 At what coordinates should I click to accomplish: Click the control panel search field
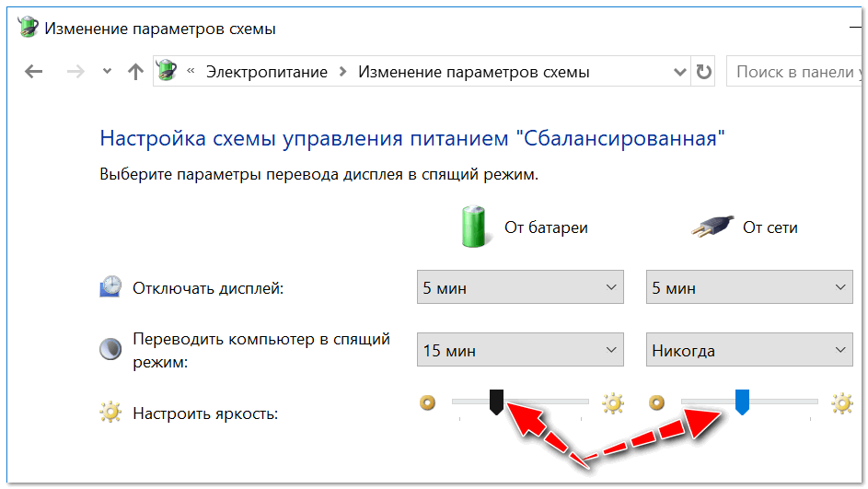[795, 72]
